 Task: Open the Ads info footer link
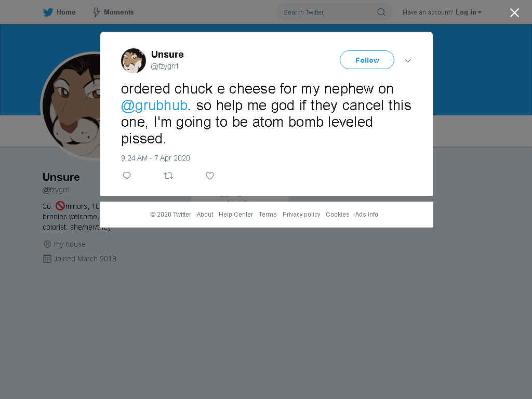(x=366, y=215)
